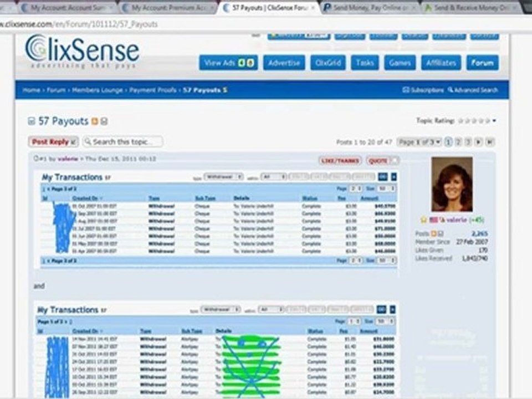Click the gold star icon beside valerie's name

click(423, 220)
